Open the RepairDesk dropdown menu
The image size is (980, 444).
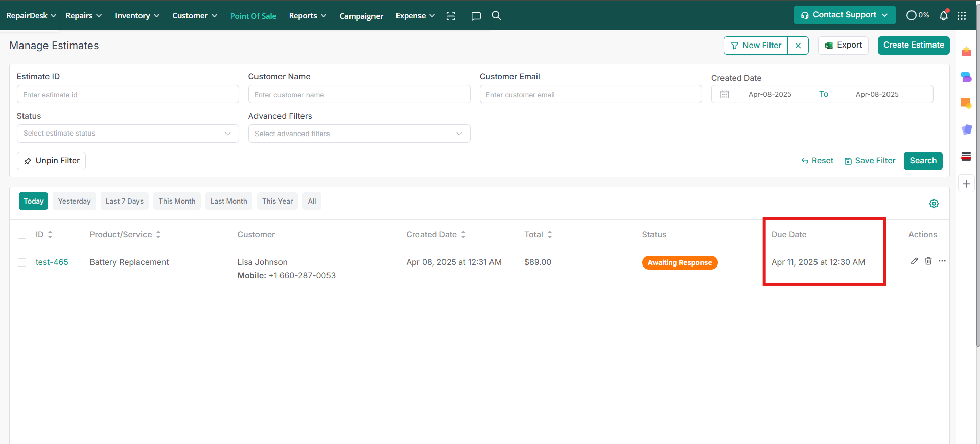pyautogui.click(x=31, y=16)
